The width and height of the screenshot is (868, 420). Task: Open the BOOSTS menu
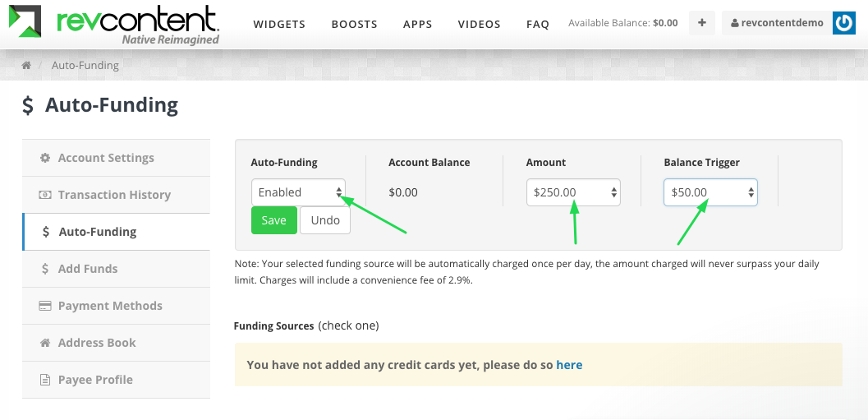(354, 25)
